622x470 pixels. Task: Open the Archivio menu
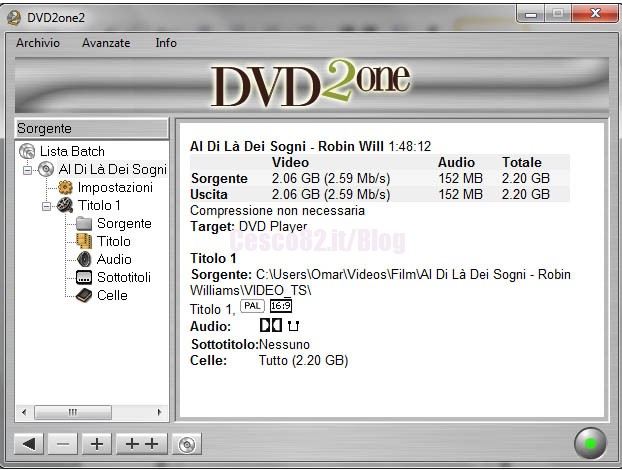click(x=38, y=42)
